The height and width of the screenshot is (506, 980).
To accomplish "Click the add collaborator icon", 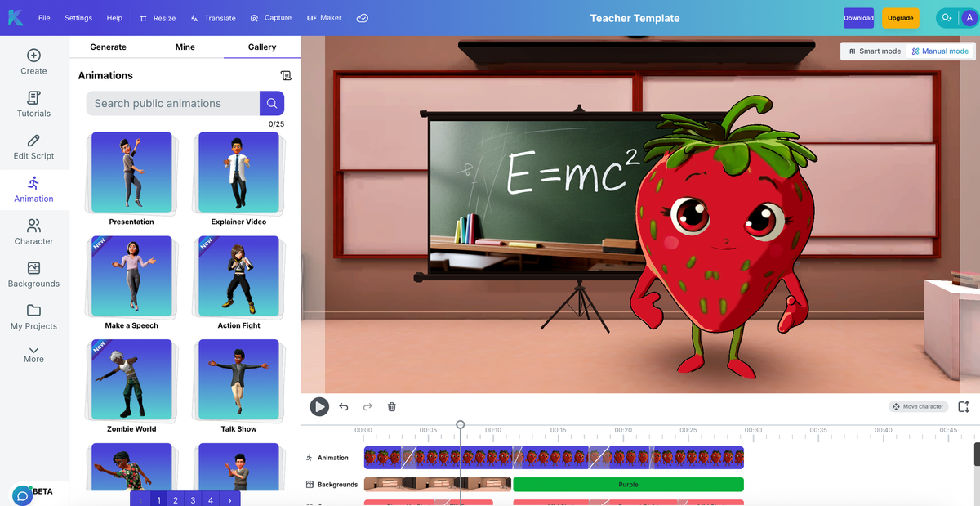I will [x=947, y=18].
